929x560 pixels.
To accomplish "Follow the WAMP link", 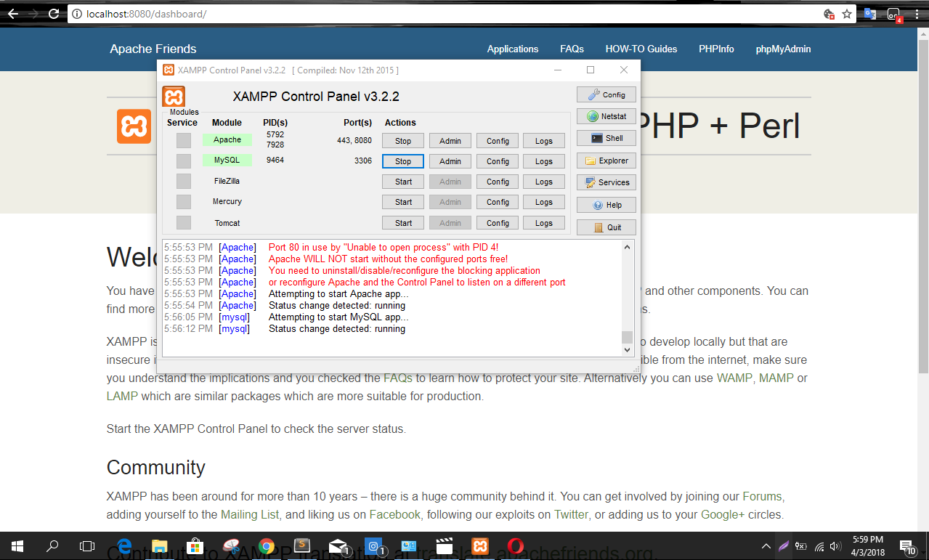I will [x=735, y=378].
